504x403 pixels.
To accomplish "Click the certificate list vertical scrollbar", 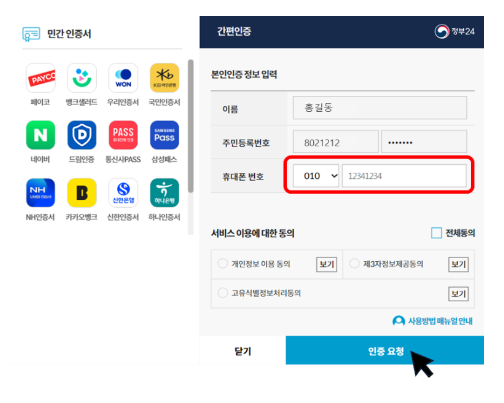I will click(x=191, y=126).
